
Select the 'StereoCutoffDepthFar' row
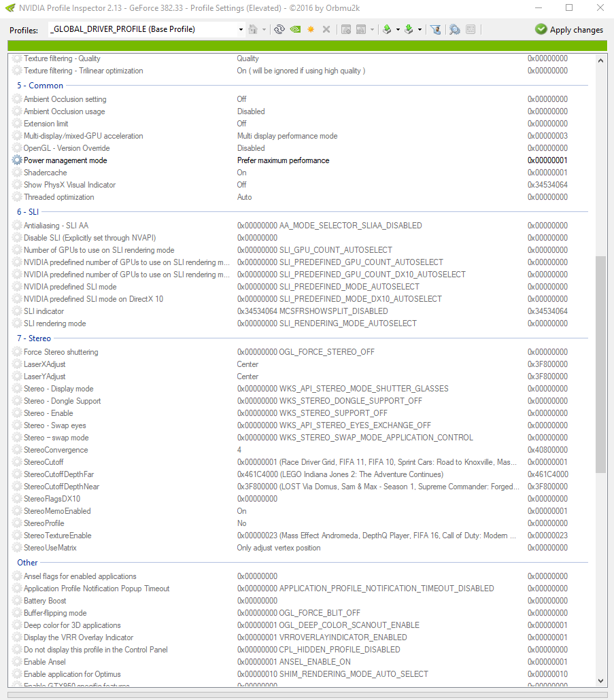[x=301, y=474]
